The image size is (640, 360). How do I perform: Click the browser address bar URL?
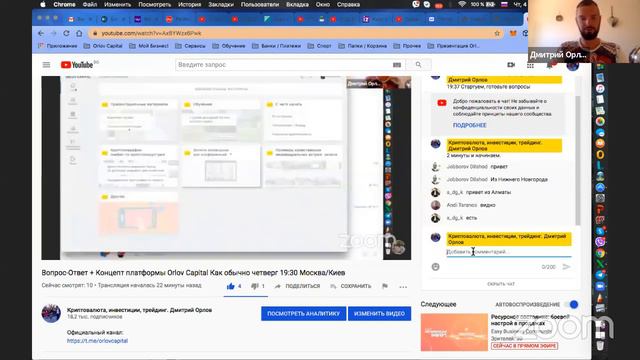coord(151,33)
